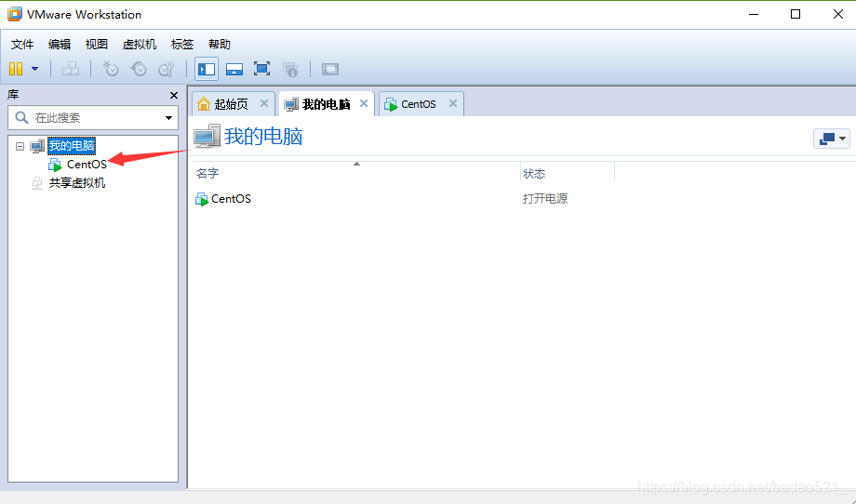856x504 pixels.
Task: Open the snapshot manager icon
Action: pyautogui.click(x=166, y=69)
